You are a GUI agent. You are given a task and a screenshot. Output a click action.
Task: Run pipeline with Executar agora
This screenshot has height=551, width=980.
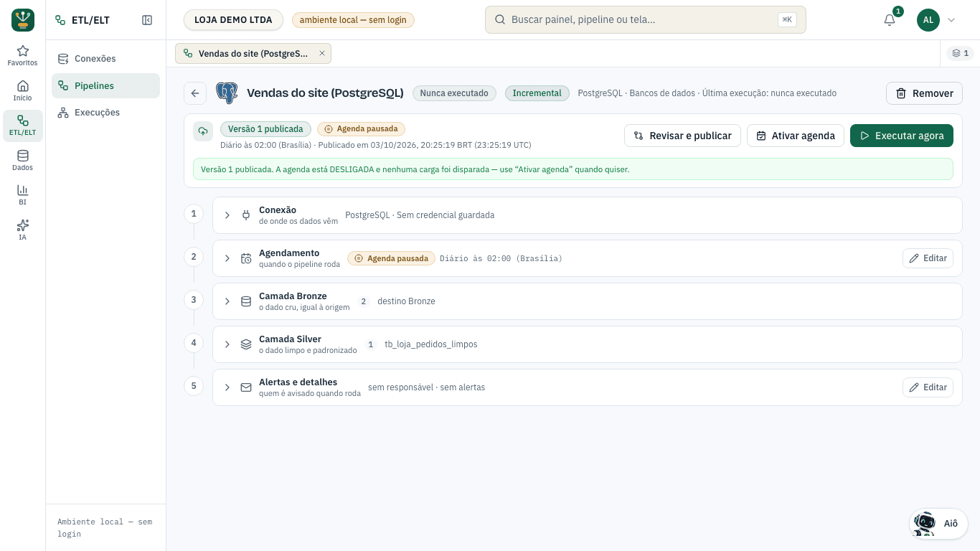pyautogui.click(x=902, y=136)
